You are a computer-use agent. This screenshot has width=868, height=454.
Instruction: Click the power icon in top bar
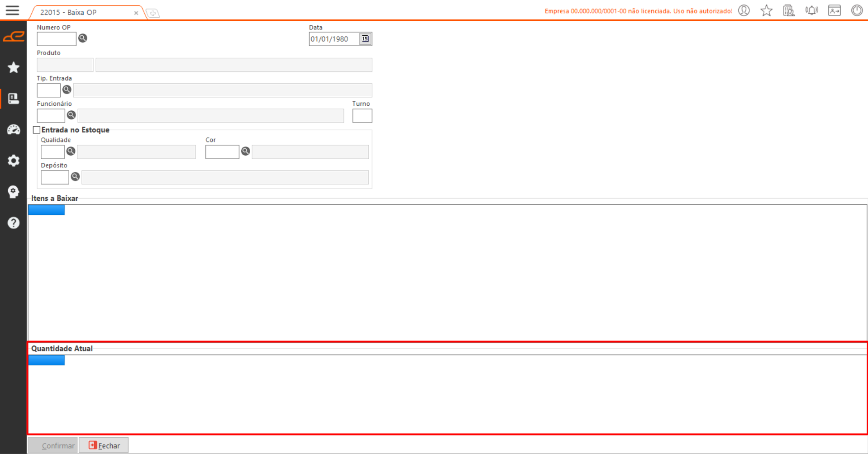click(857, 10)
